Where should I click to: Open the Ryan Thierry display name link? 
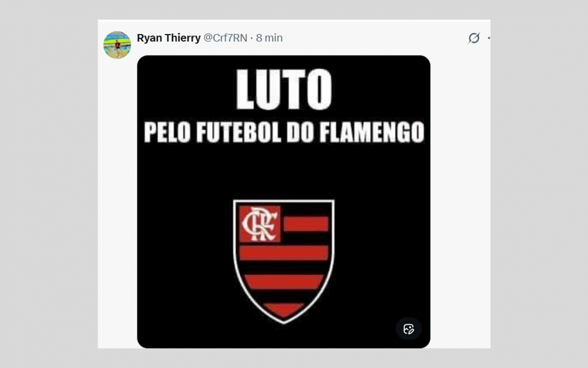pyautogui.click(x=169, y=38)
